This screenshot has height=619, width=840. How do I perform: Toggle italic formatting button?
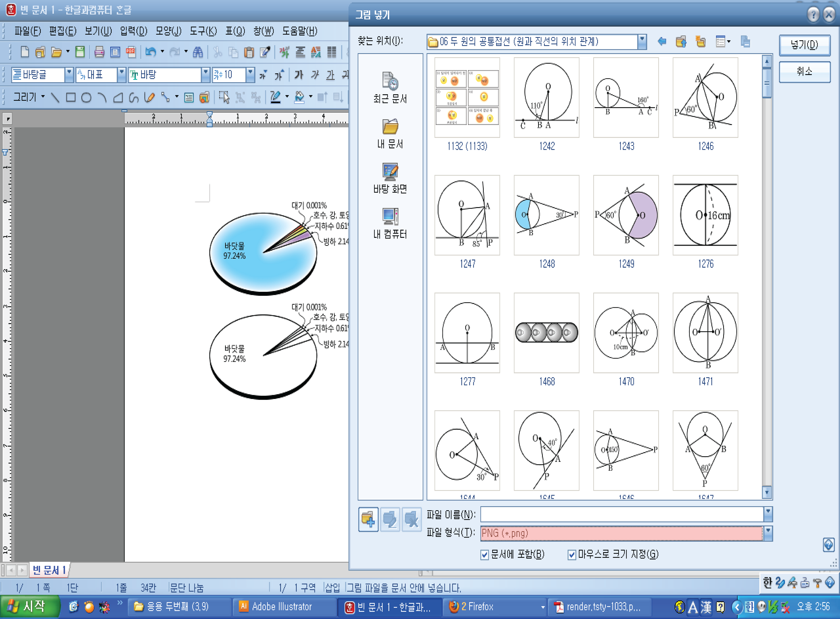[315, 75]
